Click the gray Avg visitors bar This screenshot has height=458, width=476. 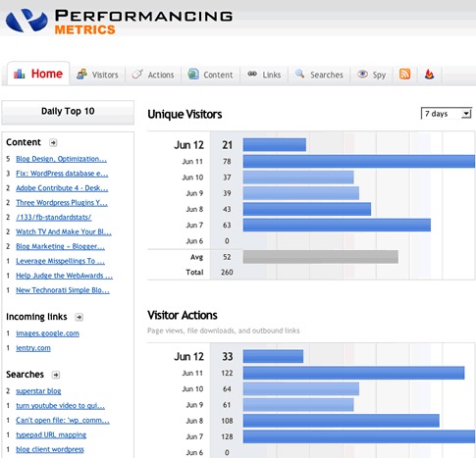pos(321,257)
